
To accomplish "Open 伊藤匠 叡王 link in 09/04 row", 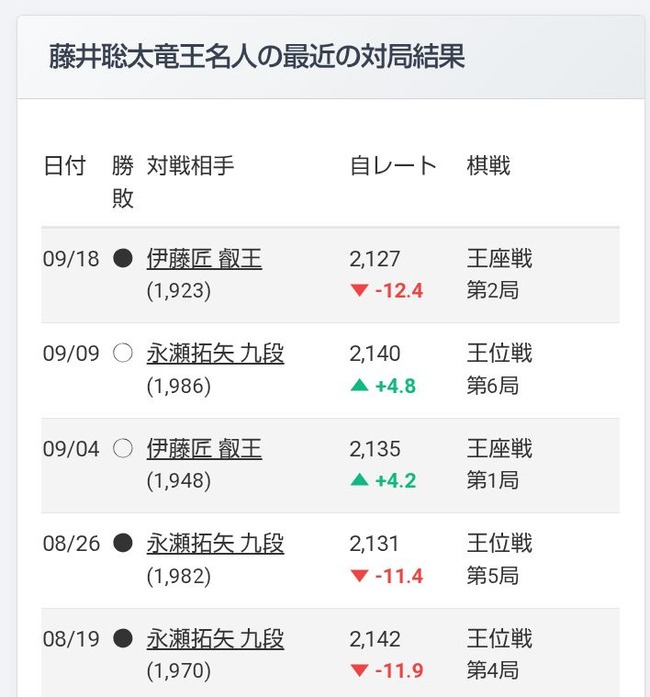I will pyautogui.click(x=204, y=449).
